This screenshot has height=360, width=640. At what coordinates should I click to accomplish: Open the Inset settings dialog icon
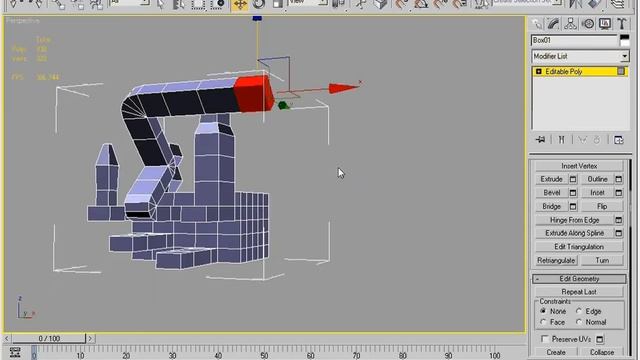(x=619, y=193)
